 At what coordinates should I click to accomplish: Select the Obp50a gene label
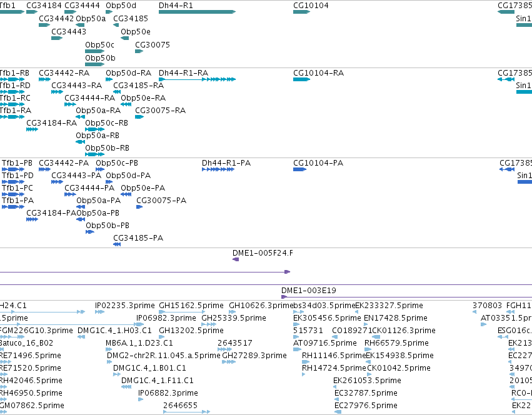pyautogui.click(x=91, y=19)
